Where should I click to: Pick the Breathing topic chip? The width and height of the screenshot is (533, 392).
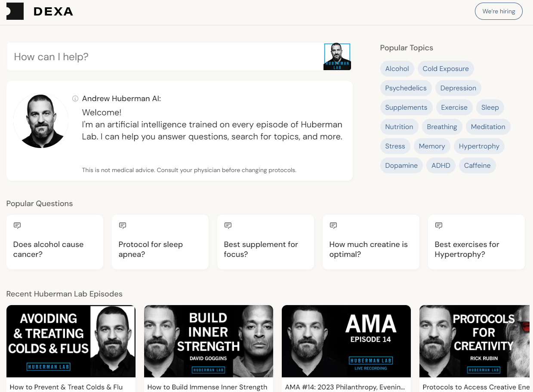pyautogui.click(x=442, y=127)
